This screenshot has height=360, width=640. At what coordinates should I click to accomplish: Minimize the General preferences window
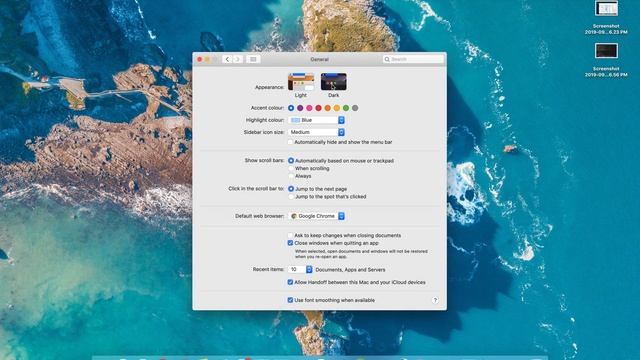click(x=207, y=59)
